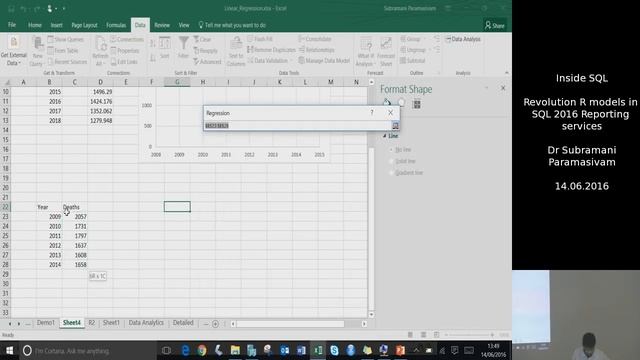Open the Demo1 sheet tab

pyautogui.click(x=46, y=323)
